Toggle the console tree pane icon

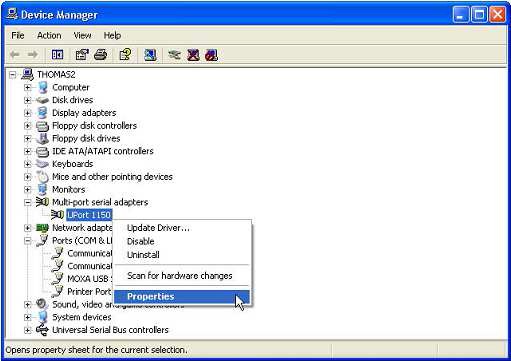click(57, 54)
